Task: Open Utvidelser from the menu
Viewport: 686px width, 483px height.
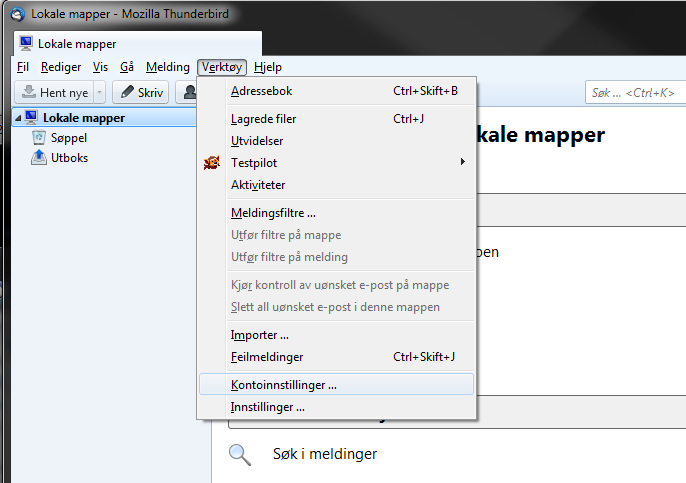Action: click(x=336, y=141)
